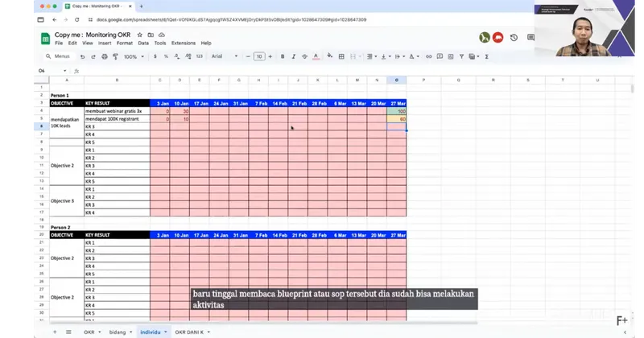644x338 pixels.
Task: Click the Redo icon in toolbar
Action: pos(93,56)
